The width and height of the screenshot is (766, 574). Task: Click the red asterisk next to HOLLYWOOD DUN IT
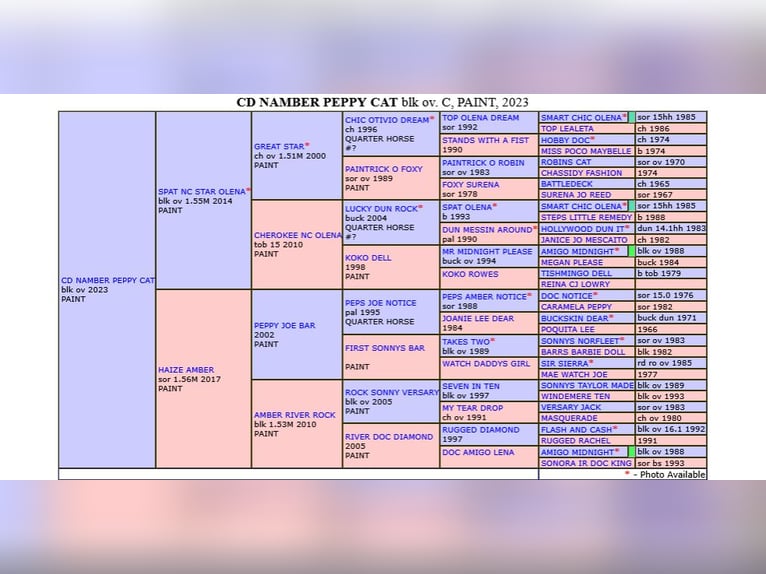629,228
